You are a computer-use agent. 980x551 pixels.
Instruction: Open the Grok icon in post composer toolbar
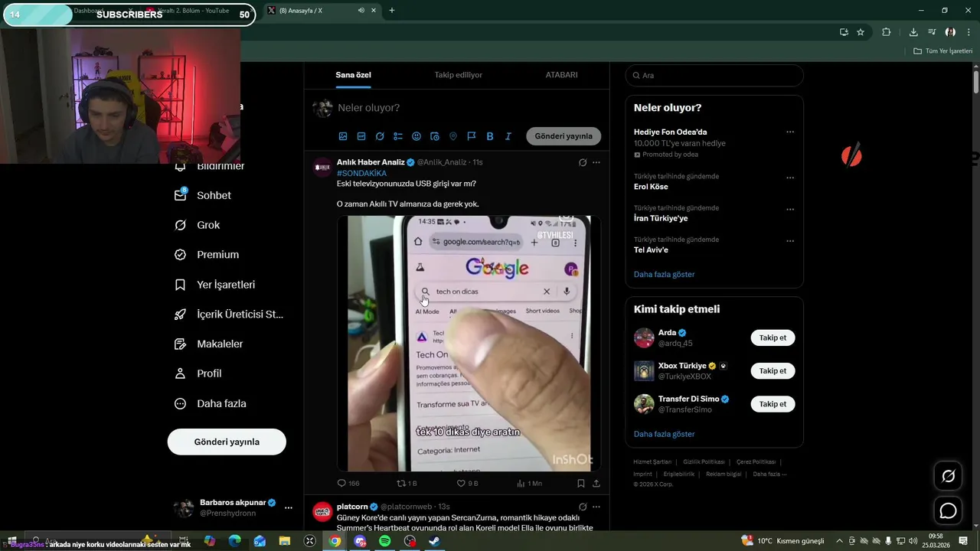pyautogui.click(x=380, y=136)
